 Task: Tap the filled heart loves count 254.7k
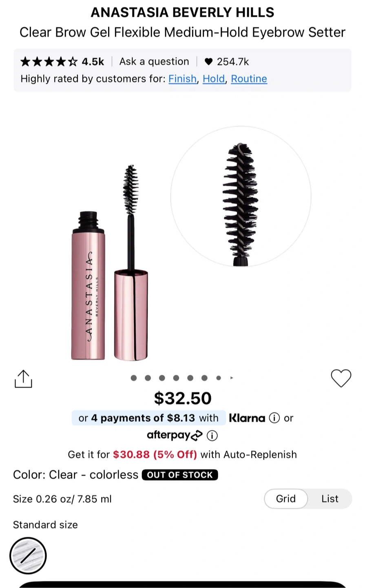pos(226,62)
